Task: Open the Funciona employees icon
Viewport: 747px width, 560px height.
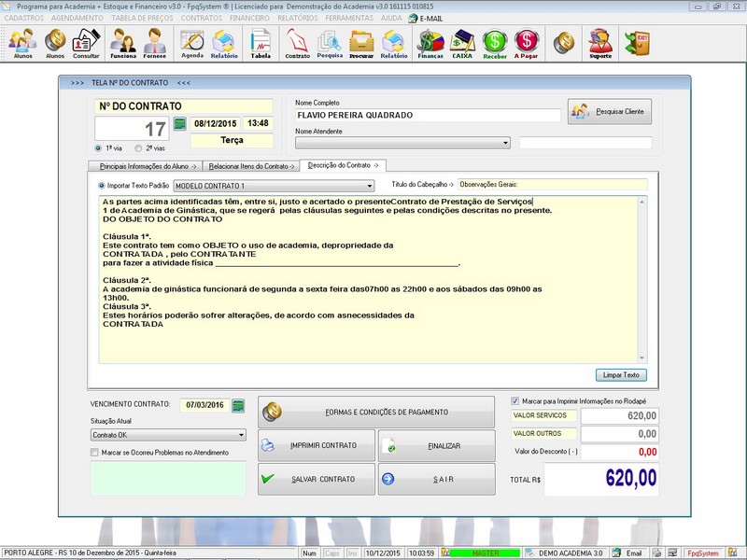Action: pos(123,43)
